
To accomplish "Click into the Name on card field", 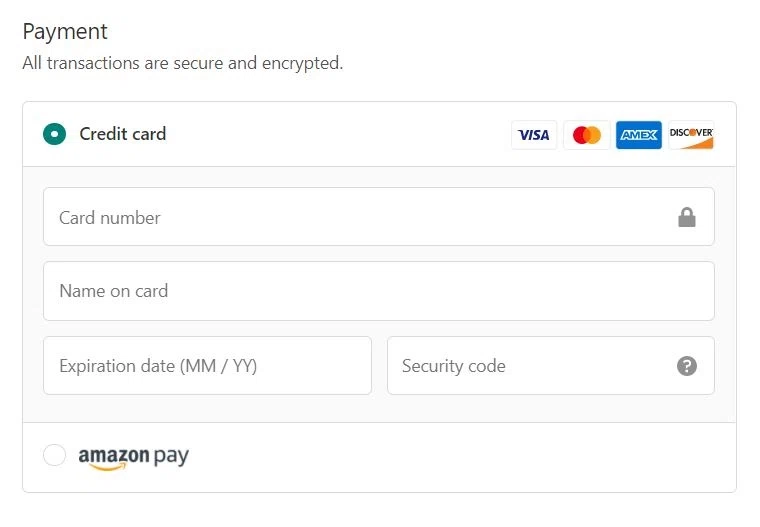I will click(378, 291).
